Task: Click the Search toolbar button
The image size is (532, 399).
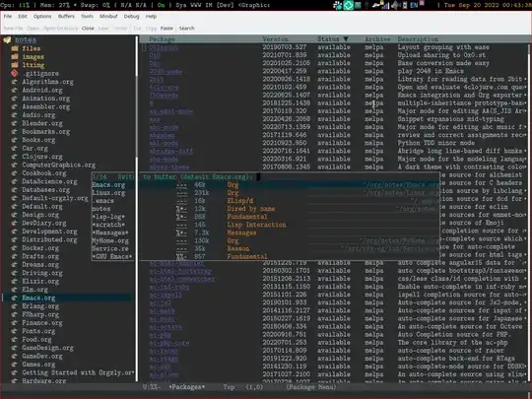Action: coord(186,29)
